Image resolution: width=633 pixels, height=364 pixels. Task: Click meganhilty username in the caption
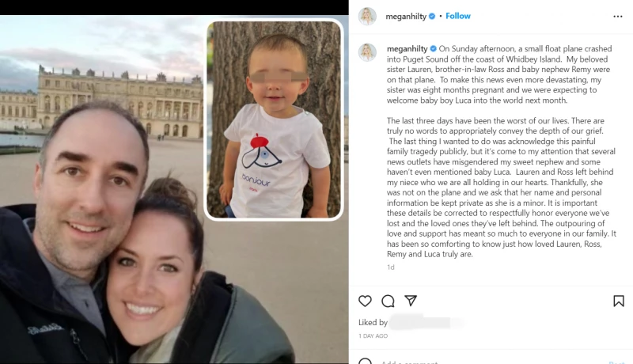pos(407,49)
